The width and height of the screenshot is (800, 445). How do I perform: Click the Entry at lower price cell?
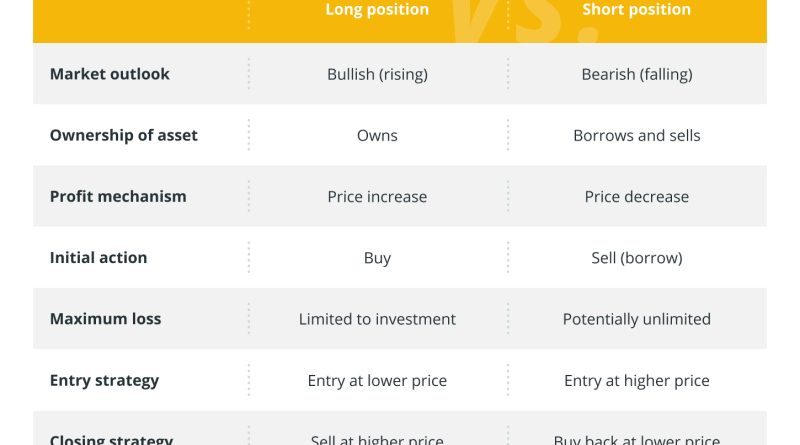[377, 381]
